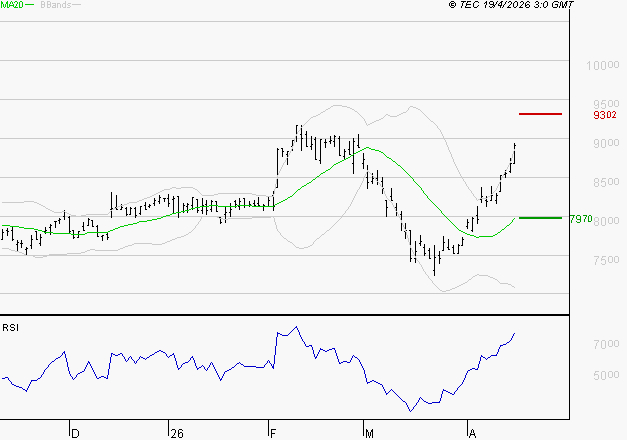Click the 8500 price axis label
Screen dimensions: 627x440
606,182
